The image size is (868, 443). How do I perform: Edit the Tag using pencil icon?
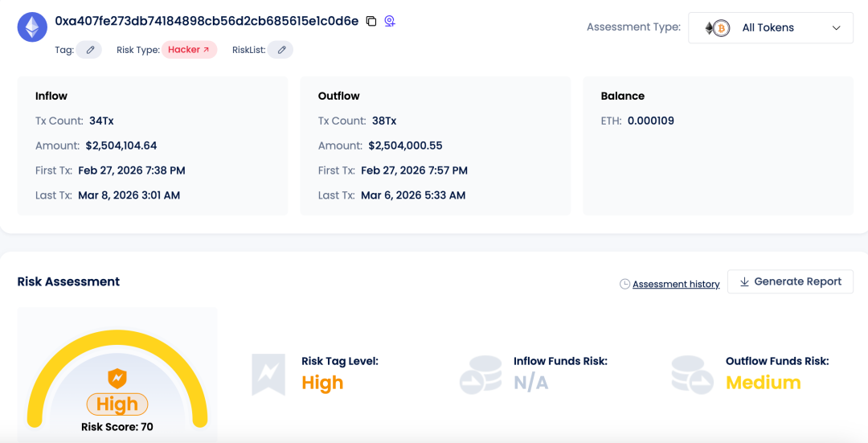(90, 50)
